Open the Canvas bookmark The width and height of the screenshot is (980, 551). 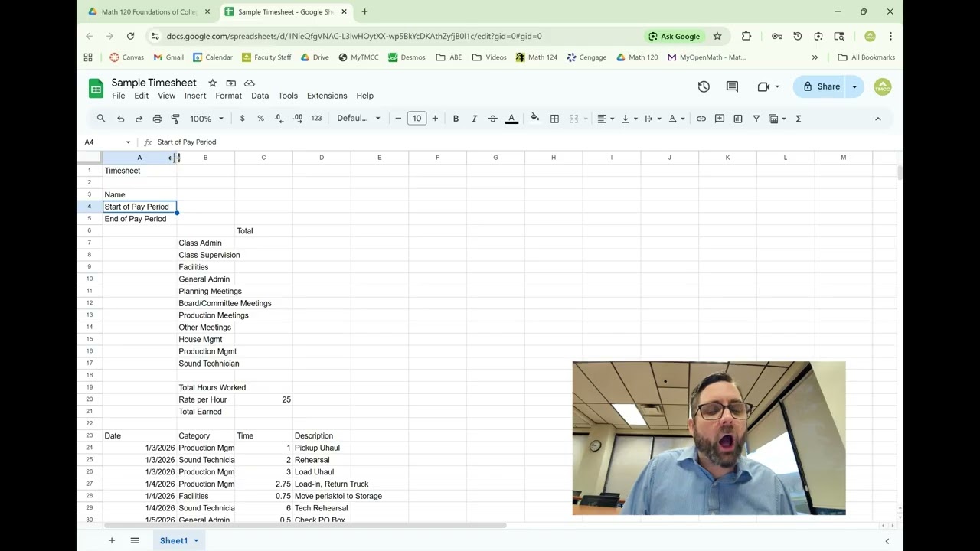pyautogui.click(x=126, y=57)
